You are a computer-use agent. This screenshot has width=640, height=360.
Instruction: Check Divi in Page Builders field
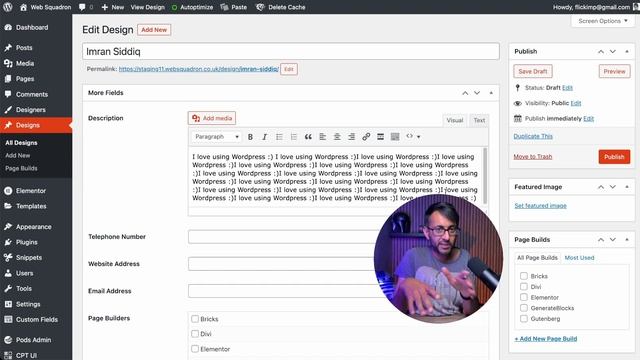tap(195, 334)
